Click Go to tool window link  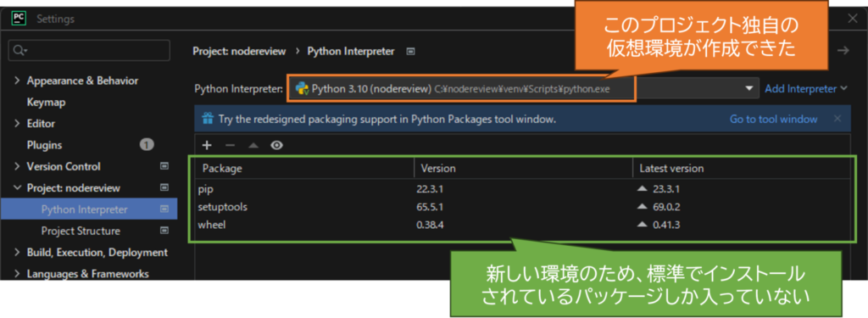coord(773,119)
